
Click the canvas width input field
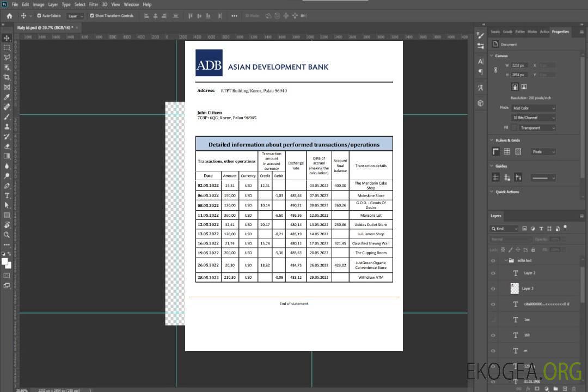tap(519, 65)
